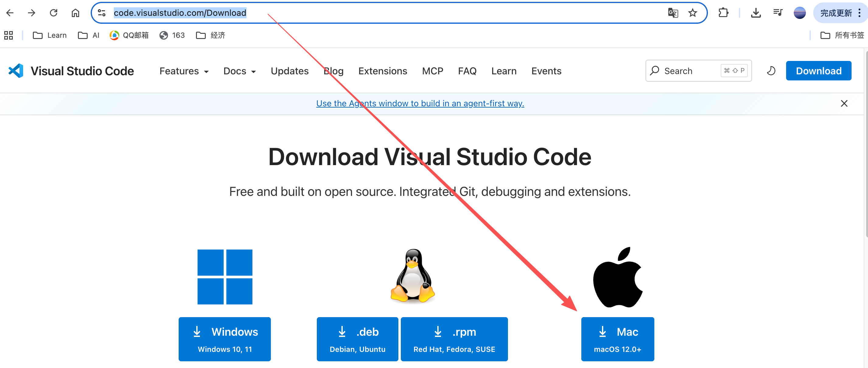Show browser downloads tray
868x368 pixels.
(x=756, y=13)
